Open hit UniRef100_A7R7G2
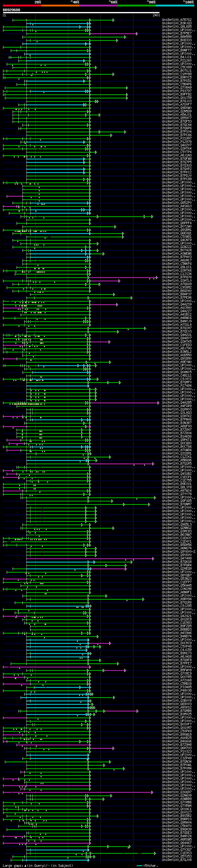197x868 pixels. (177, 20)
